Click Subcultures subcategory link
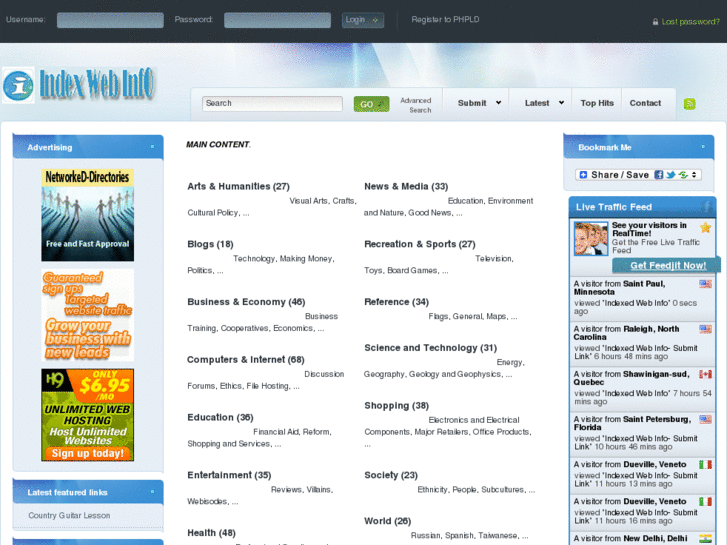Screen dimensions: 727x545 point(503,490)
